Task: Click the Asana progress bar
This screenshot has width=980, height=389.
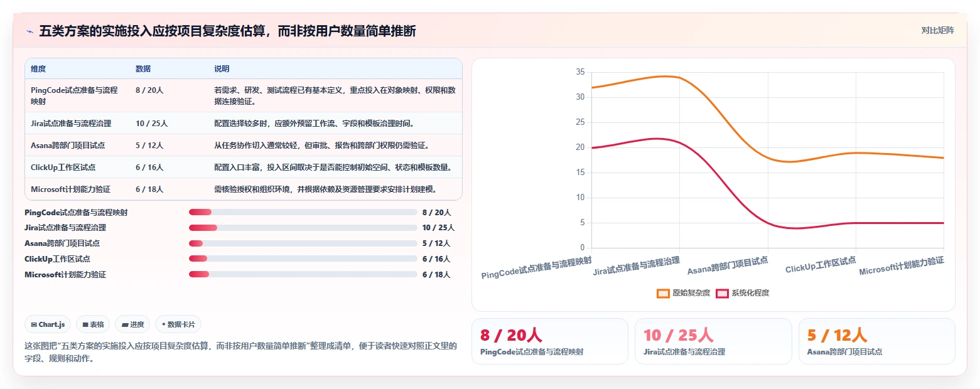Action: click(303, 243)
